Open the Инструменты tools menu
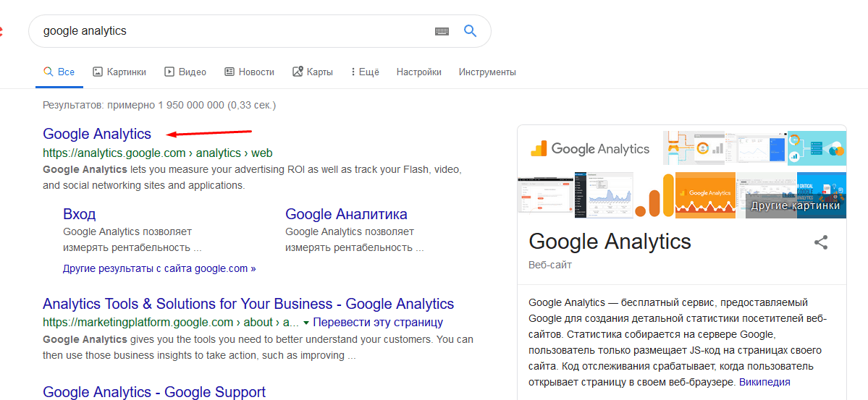The width and height of the screenshot is (868, 400). (487, 72)
